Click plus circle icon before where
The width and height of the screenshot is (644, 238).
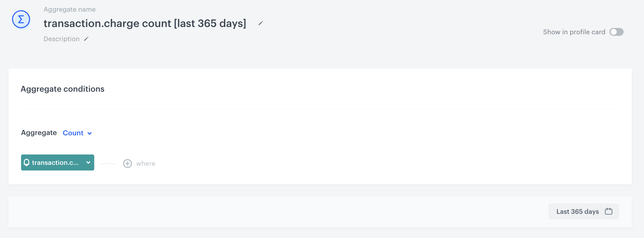click(128, 164)
